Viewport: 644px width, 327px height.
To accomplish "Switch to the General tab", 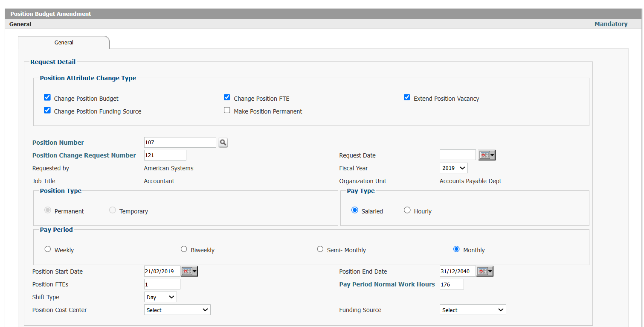I will (x=64, y=42).
